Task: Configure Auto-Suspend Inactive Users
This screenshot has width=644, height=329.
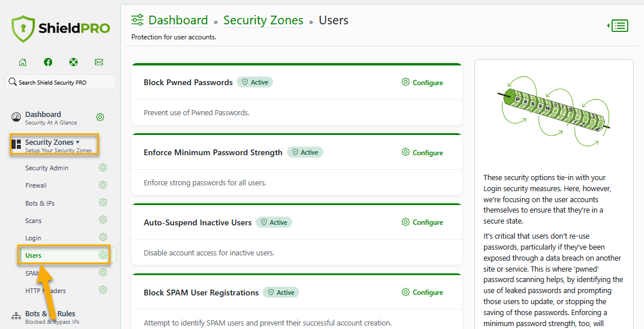Action: point(422,222)
